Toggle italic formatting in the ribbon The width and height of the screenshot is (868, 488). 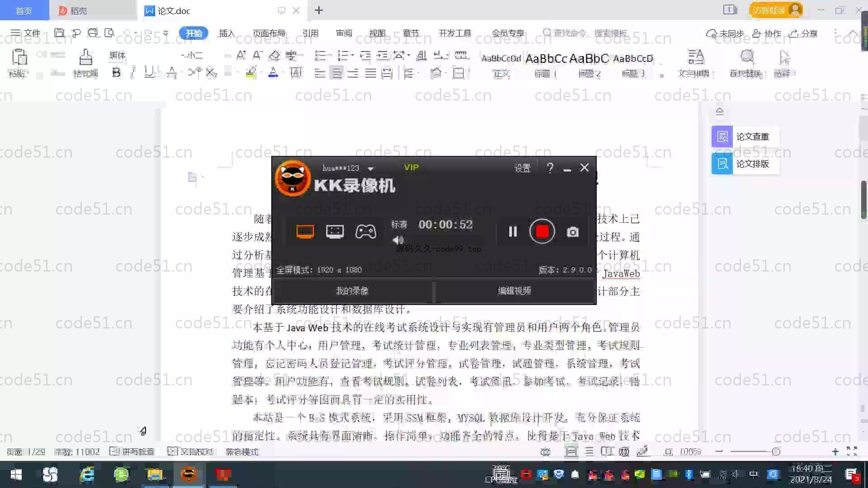pos(133,73)
